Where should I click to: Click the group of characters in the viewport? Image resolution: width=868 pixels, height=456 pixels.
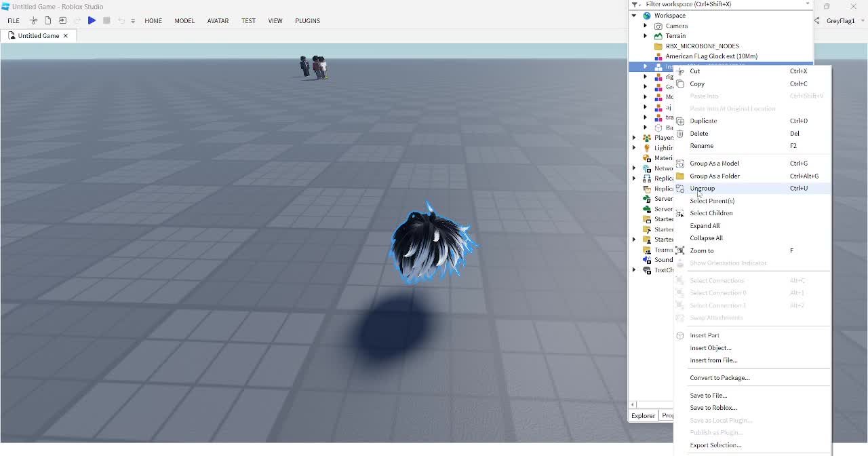(x=313, y=67)
